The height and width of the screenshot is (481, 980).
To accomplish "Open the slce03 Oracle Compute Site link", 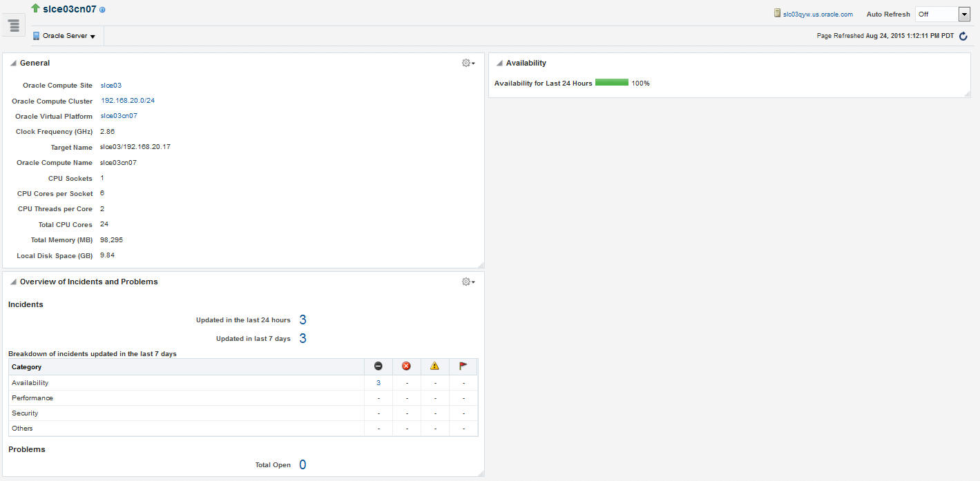I will click(111, 86).
